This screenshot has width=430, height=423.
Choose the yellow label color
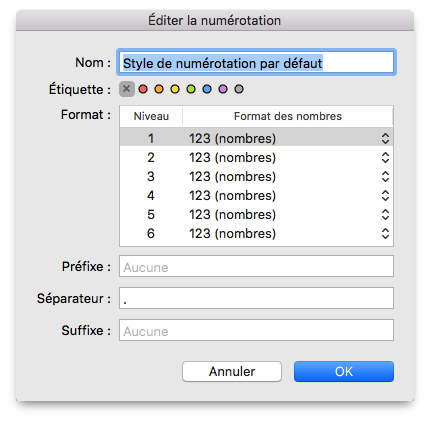pyautogui.click(x=175, y=89)
